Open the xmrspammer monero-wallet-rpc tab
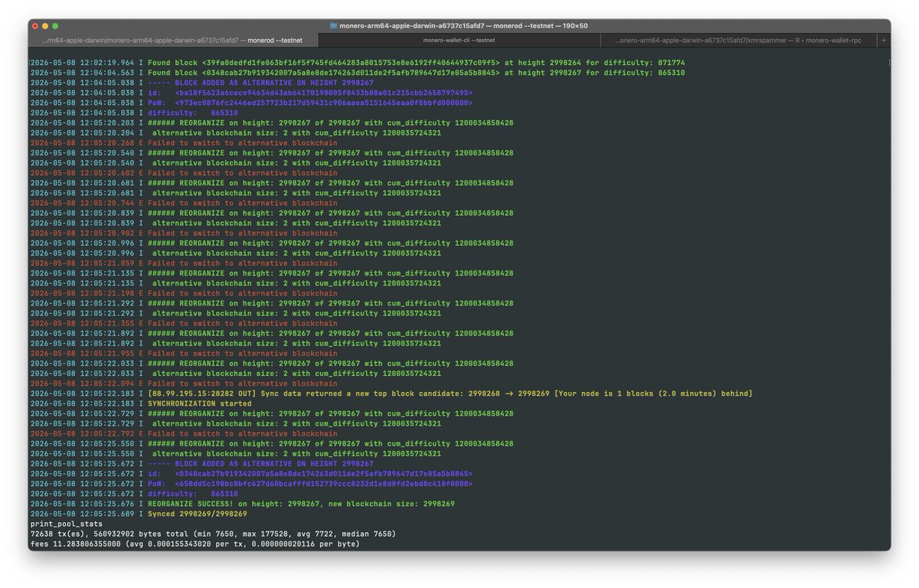This screenshot has width=919, height=588. point(739,40)
